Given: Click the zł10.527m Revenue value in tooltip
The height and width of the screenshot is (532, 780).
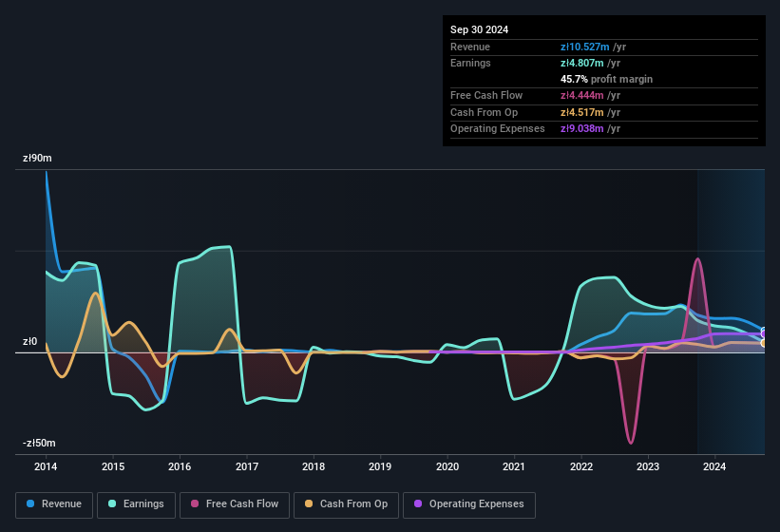Looking at the screenshot, I should [x=583, y=47].
